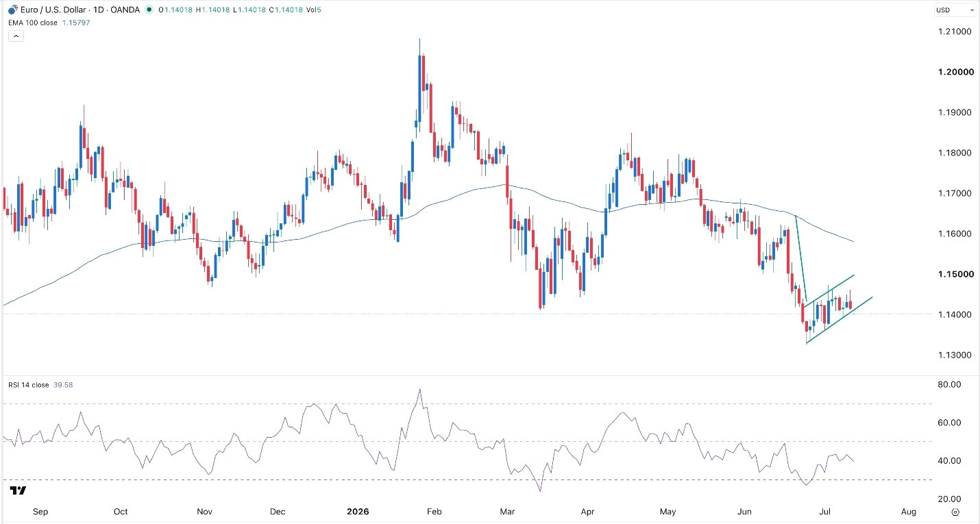Click the Feb label on time axis
The width and height of the screenshot is (980, 524).
(x=433, y=512)
